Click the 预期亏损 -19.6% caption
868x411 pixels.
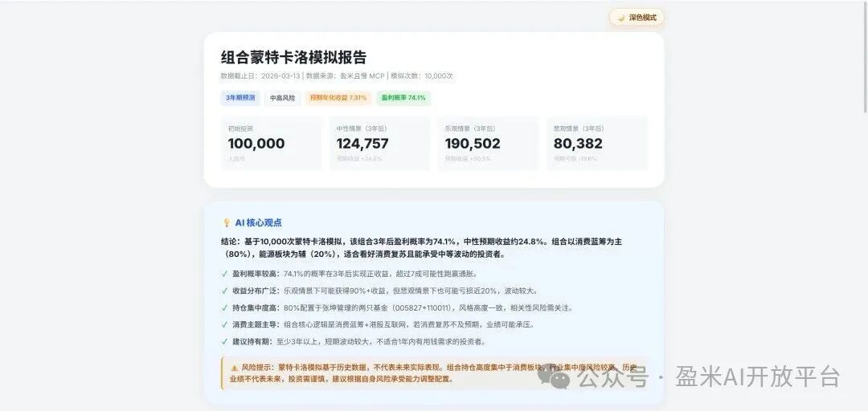click(x=575, y=159)
